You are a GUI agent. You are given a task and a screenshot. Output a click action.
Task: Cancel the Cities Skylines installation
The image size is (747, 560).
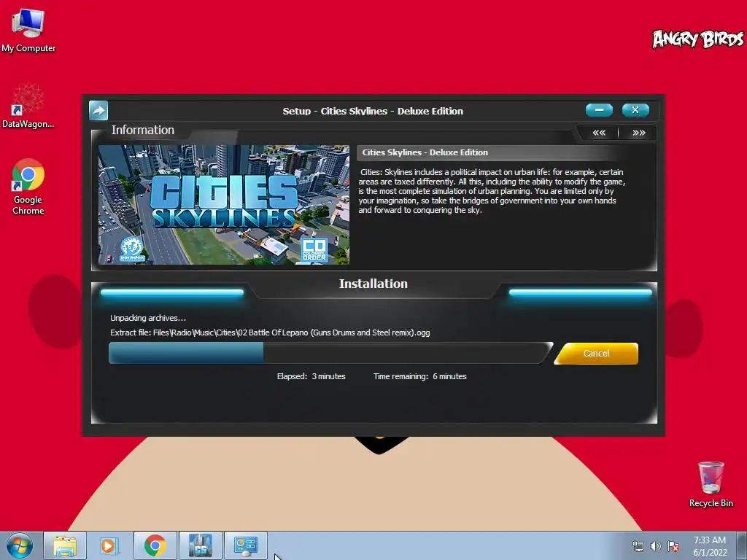[596, 354]
